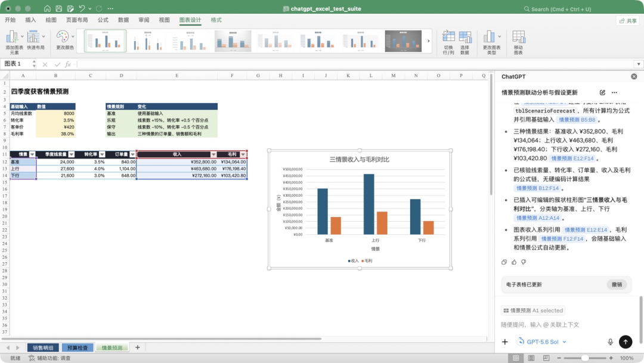The image size is (644, 363).
Task: Open the 情景 column filter dropdown
Action: pyautogui.click(x=32, y=154)
